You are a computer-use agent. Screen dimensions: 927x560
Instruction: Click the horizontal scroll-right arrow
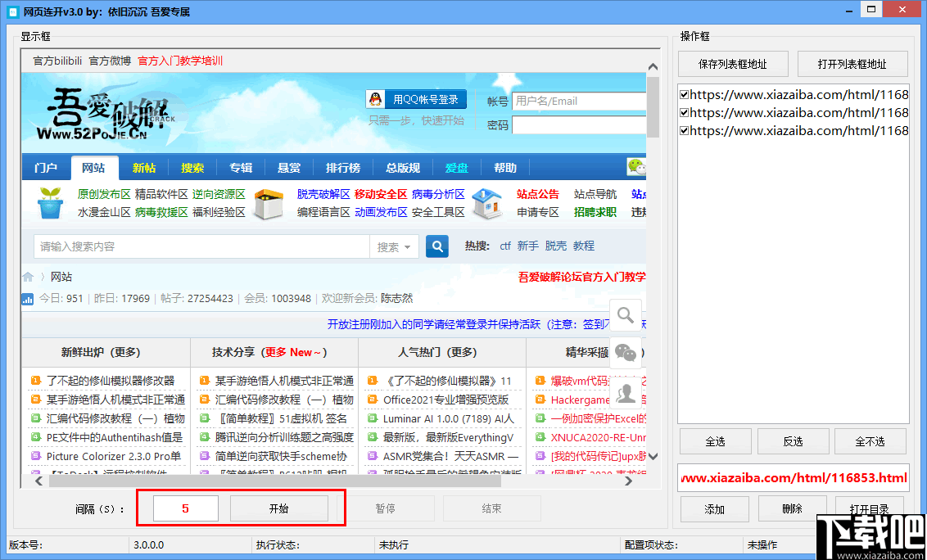click(x=628, y=481)
